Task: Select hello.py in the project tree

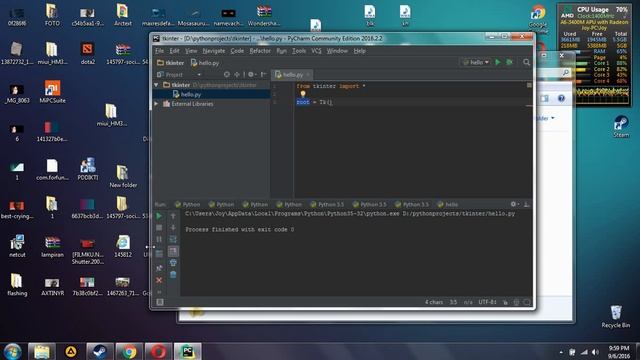Action: (x=211, y=94)
